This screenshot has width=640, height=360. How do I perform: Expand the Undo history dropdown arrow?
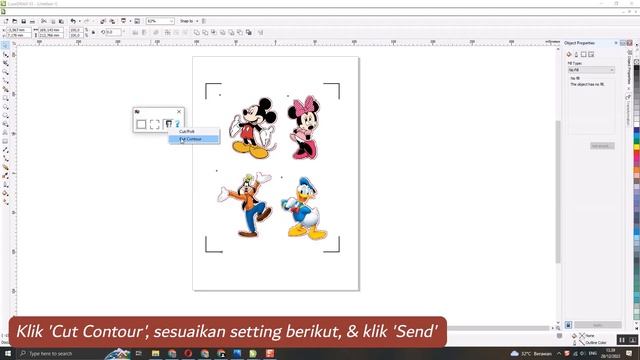point(79,21)
